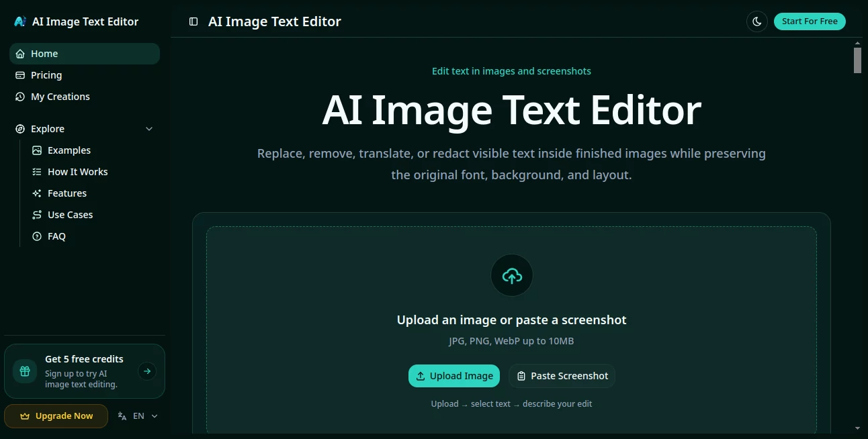Click the Upload Image button

(454, 376)
